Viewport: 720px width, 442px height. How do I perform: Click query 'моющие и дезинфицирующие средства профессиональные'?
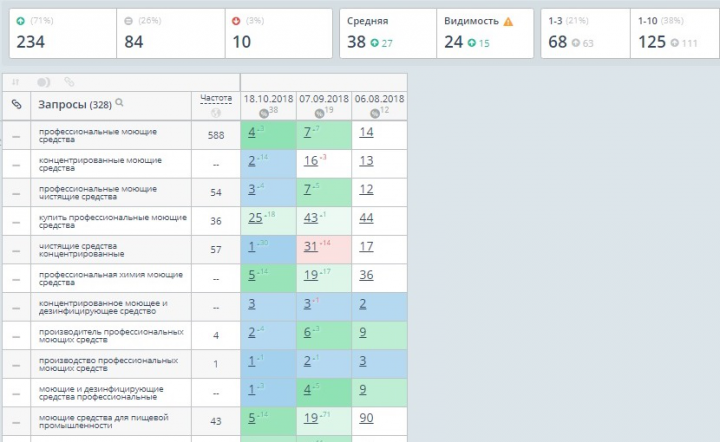coord(101,393)
